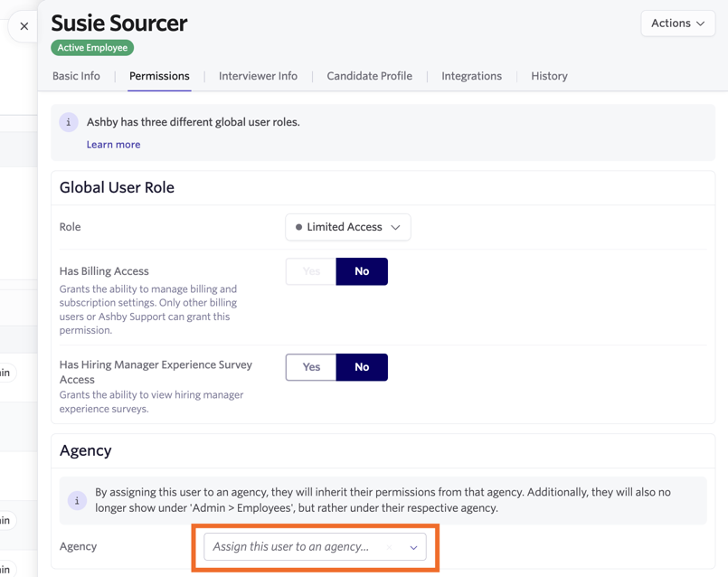This screenshot has height=577, width=728.
Task: Expand the Limited Access role dropdown
Action: [348, 227]
